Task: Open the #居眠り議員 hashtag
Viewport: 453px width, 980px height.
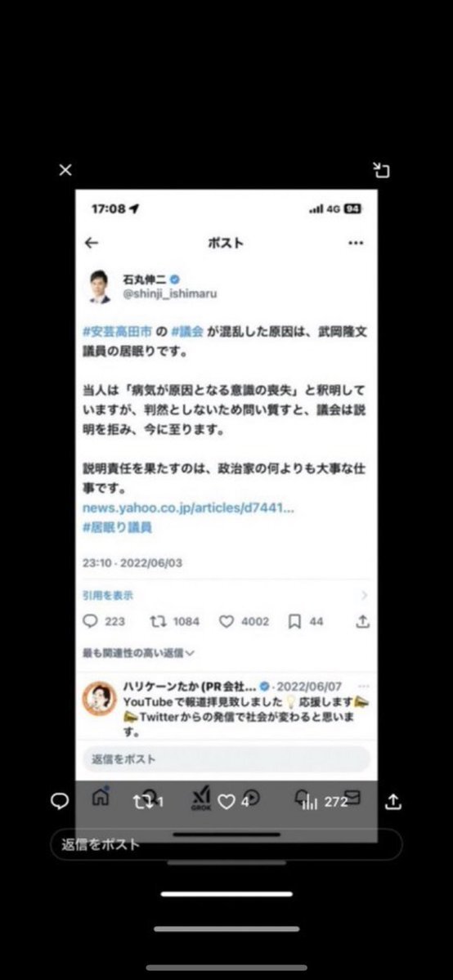Action: [117, 527]
